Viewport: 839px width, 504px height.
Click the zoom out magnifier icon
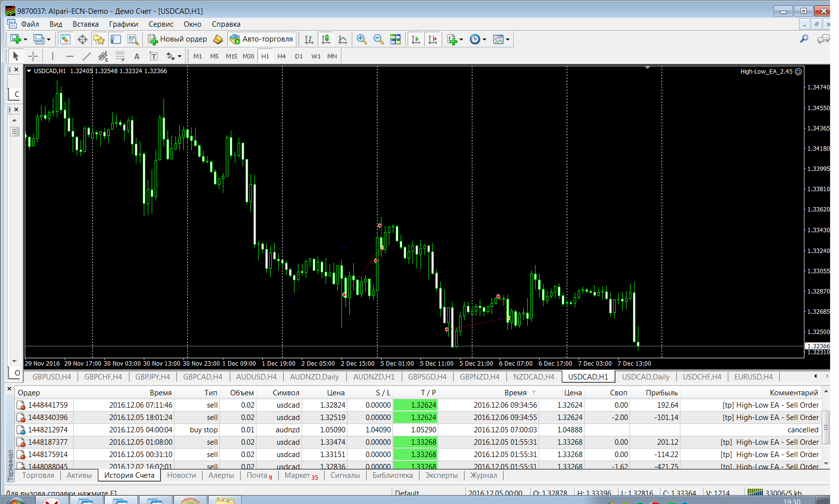378,39
